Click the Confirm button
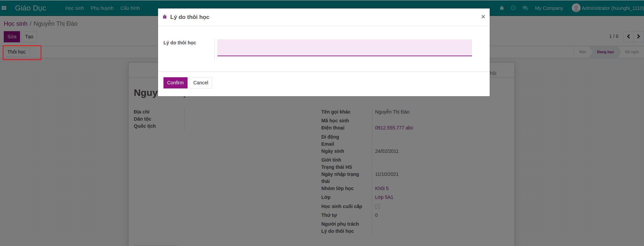The image size is (644, 246). [175, 83]
